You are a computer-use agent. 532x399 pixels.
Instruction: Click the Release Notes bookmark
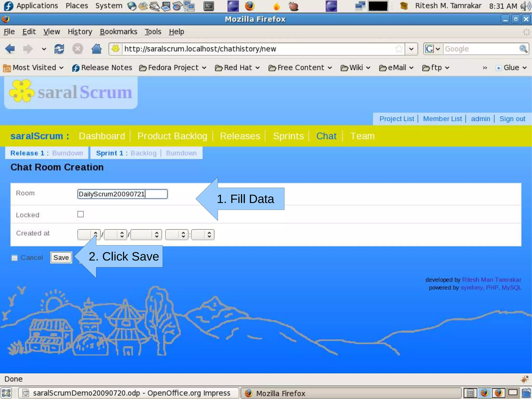pyautogui.click(x=102, y=68)
